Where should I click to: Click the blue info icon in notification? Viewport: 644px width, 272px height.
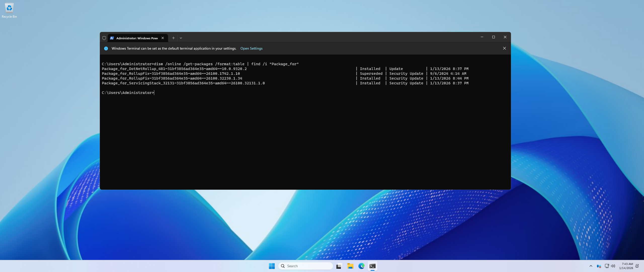106,48
